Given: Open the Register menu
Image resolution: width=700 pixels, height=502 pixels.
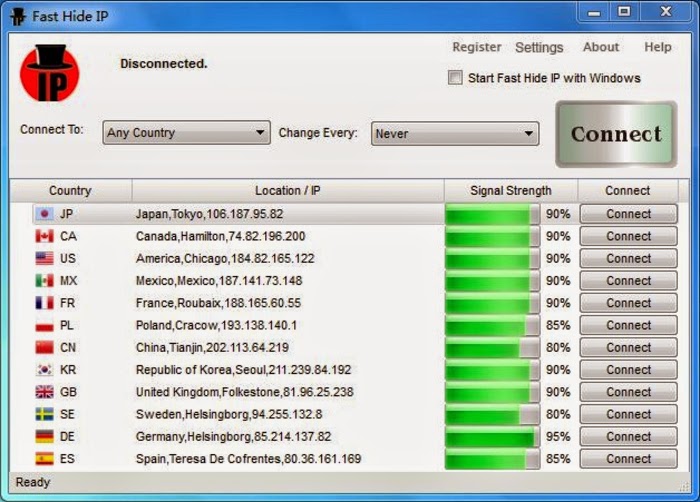Looking at the screenshot, I should 477,47.
